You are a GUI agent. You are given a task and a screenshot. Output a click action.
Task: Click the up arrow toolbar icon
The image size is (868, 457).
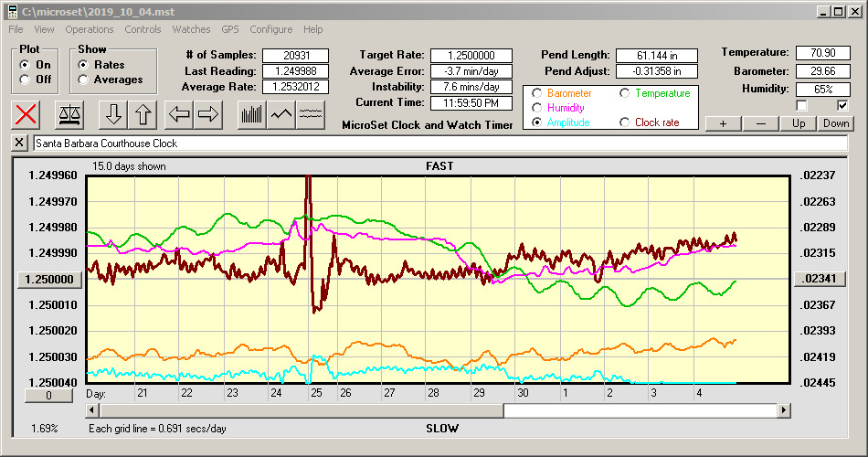click(143, 114)
